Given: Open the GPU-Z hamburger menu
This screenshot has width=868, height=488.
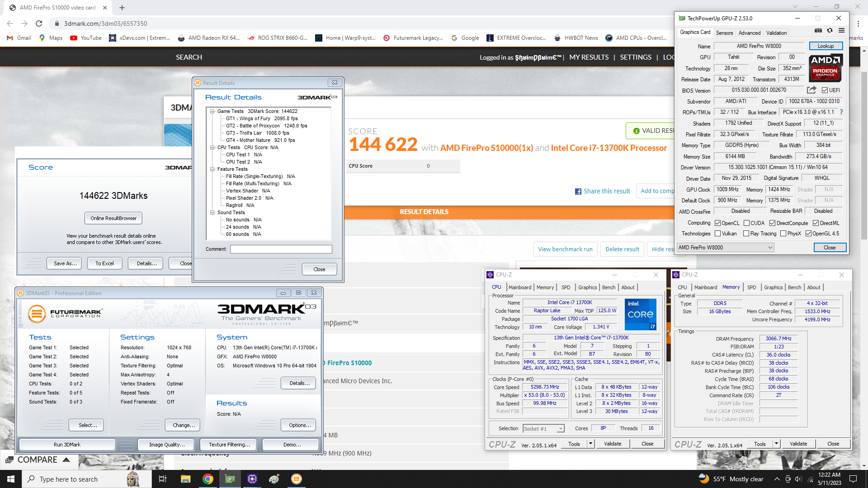Looking at the screenshot, I should tap(841, 31).
